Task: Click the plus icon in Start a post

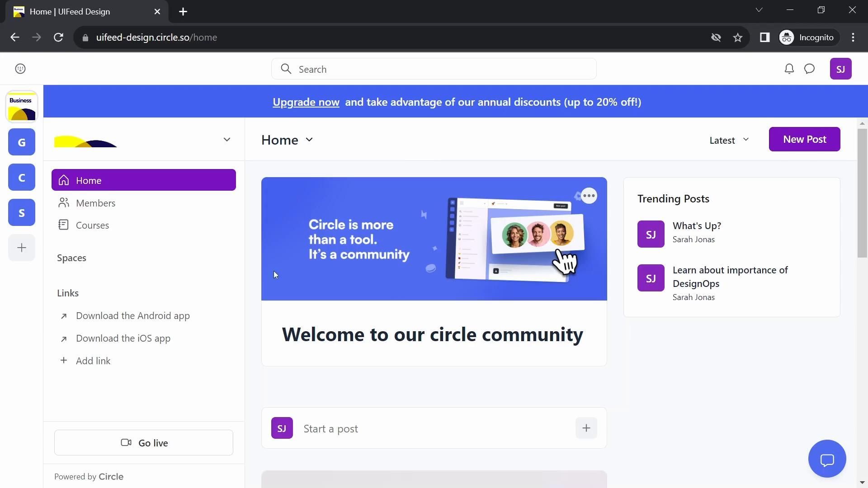Action: pyautogui.click(x=586, y=428)
